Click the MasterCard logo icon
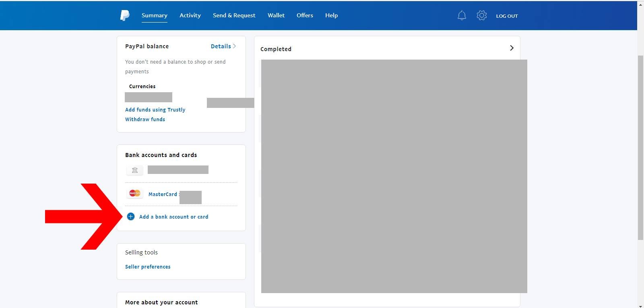The image size is (644, 308). click(135, 194)
